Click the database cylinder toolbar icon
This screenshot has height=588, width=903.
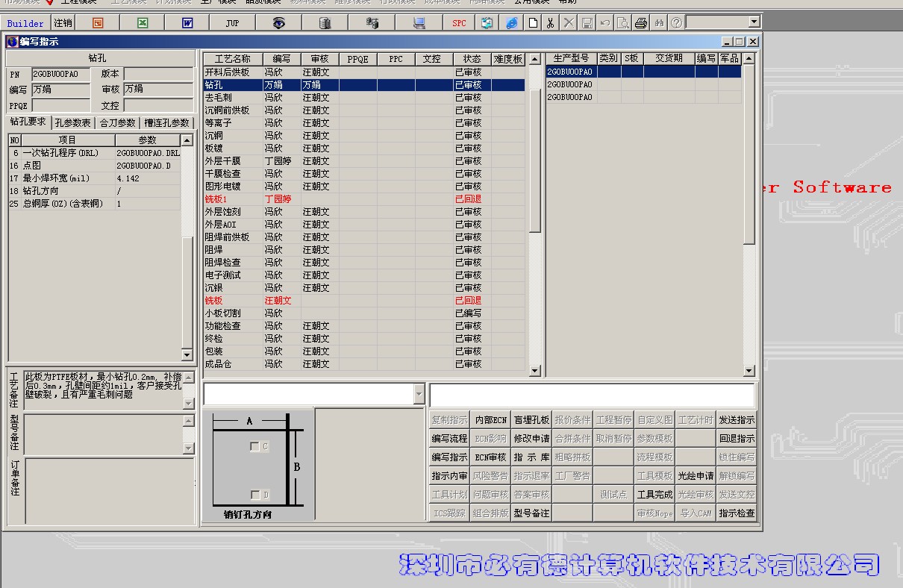[325, 23]
